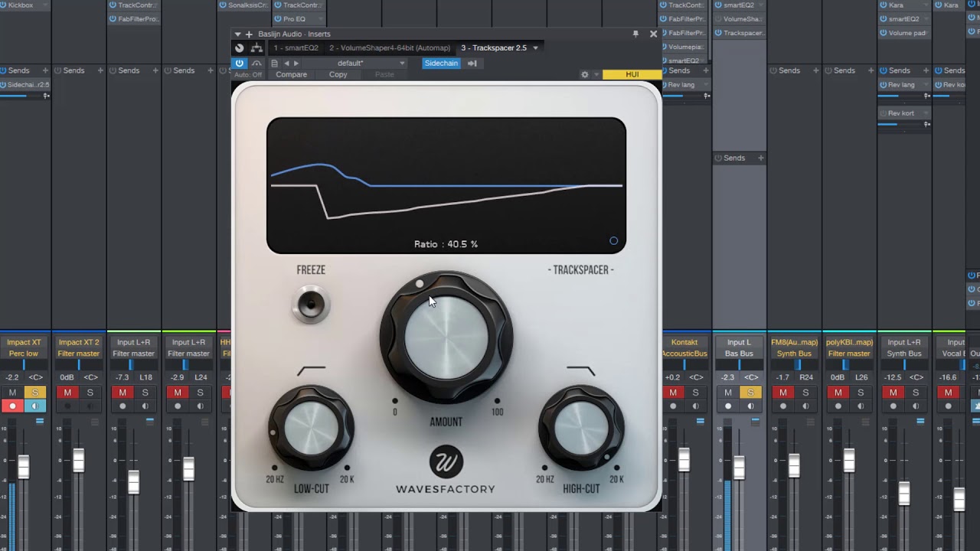Click the Pro EQ insert in the mixer
Screen dimensions: 980x551
point(300,19)
